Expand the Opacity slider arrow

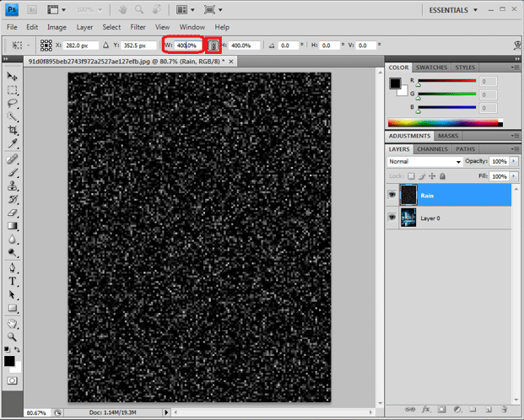coord(513,161)
